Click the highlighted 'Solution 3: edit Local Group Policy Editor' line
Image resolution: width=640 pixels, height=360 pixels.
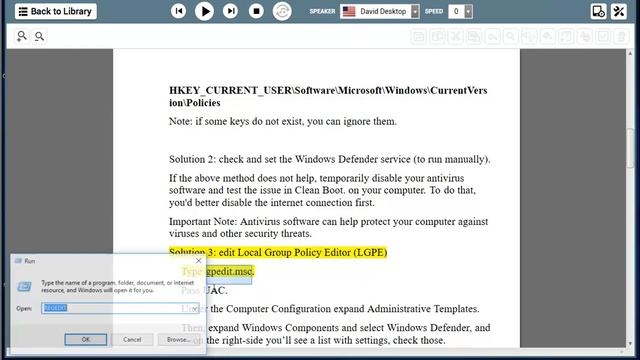pos(278,252)
